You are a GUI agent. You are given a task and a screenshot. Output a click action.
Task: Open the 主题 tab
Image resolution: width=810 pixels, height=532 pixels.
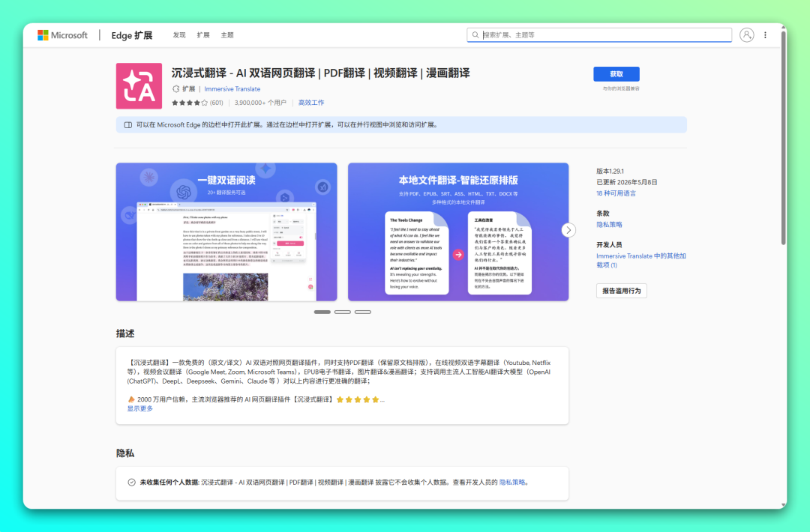[x=227, y=35]
